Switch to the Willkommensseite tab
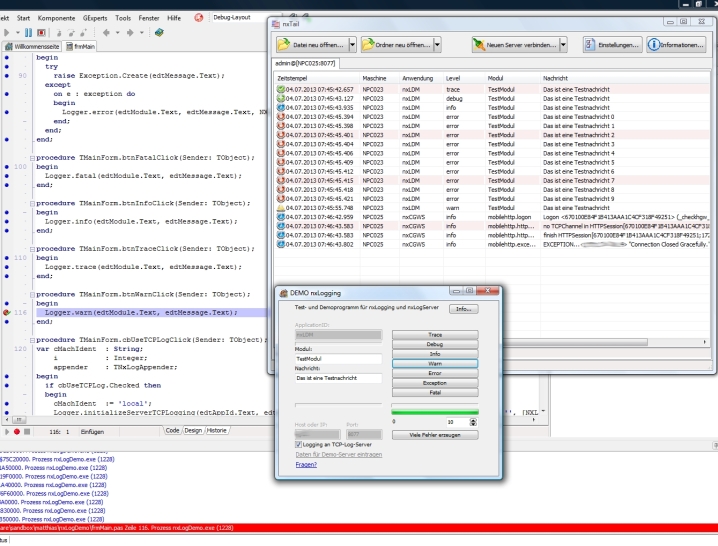This screenshot has width=718, height=546. pyautogui.click(x=35, y=46)
